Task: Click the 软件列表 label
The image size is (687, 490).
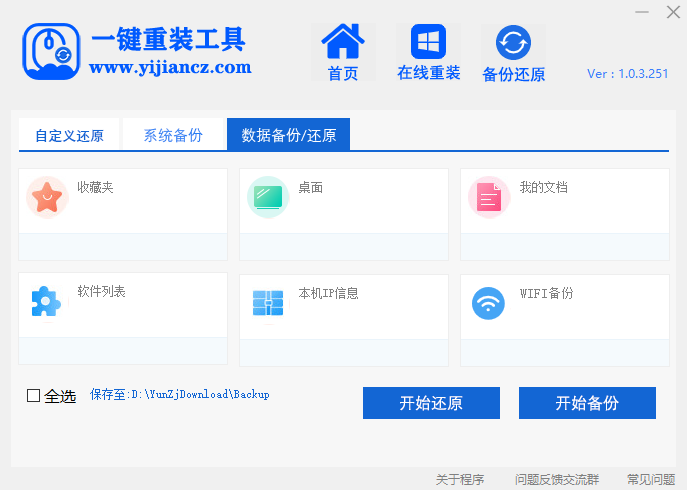Action: [x=102, y=291]
